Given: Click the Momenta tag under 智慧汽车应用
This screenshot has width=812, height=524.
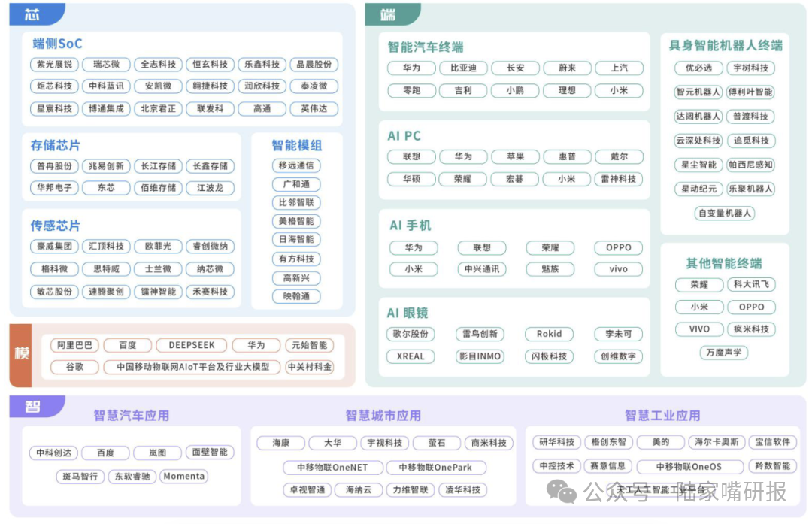Looking at the screenshot, I should pyautogui.click(x=184, y=477).
